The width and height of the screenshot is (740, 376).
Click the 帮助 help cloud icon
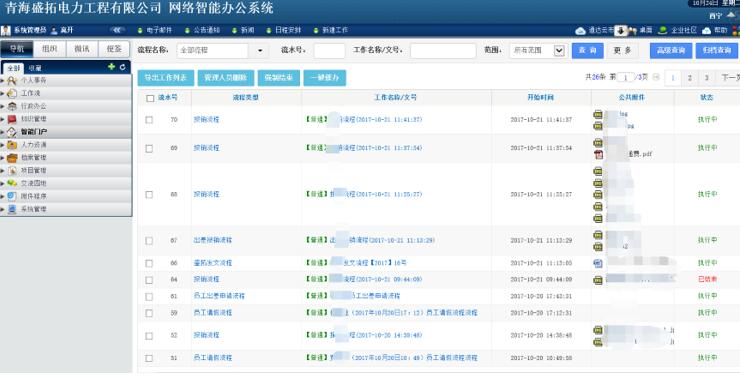[x=706, y=31]
